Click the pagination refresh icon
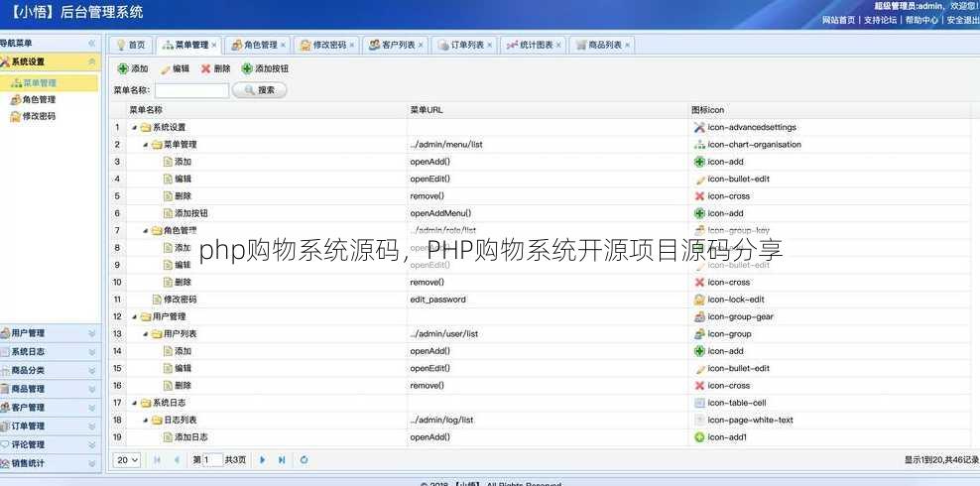Image resolution: width=980 pixels, height=486 pixels. point(304,460)
